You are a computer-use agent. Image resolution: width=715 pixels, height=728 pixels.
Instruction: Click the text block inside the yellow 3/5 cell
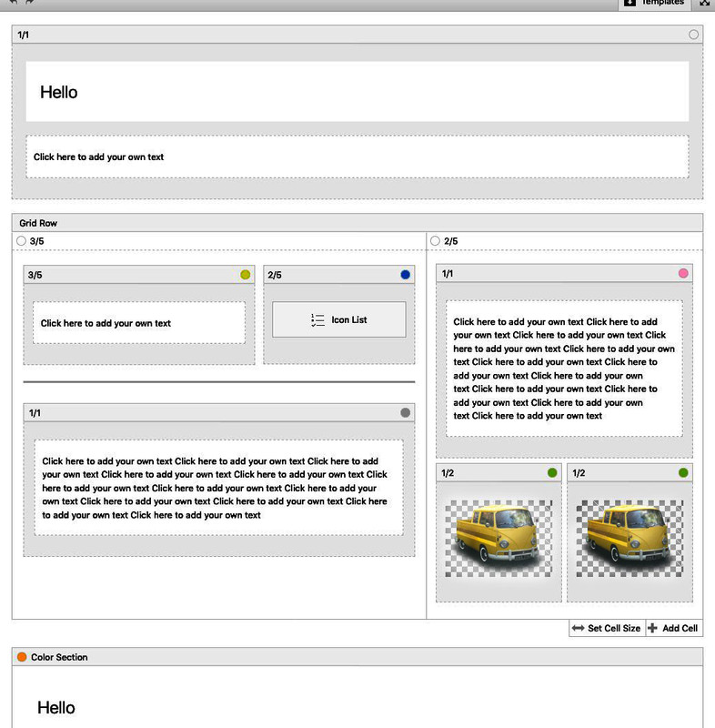[139, 323]
